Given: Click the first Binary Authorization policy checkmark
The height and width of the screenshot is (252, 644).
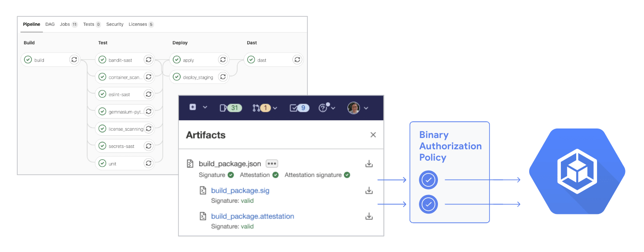Looking at the screenshot, I should 428,180.
